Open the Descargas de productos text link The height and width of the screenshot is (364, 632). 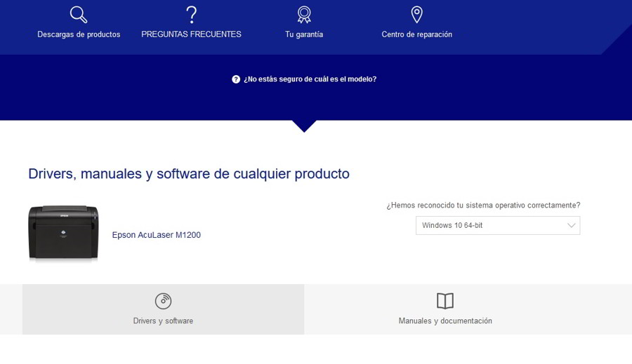(x=79, y=34)
